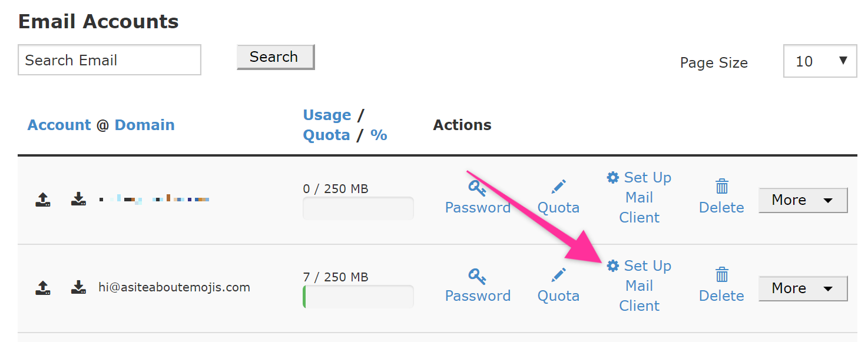Click the upload icon in the first account row
868x342 pixels.
(x=42, y=200)
